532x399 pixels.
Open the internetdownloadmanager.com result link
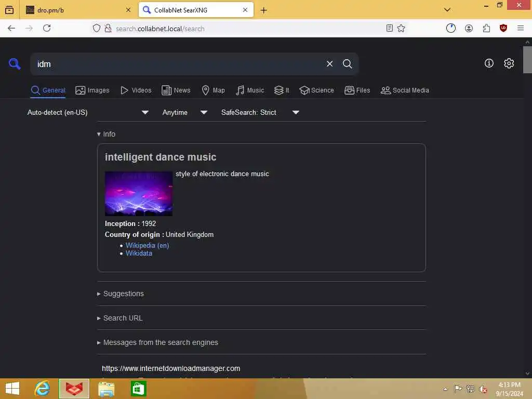click(x=171, y=368)
